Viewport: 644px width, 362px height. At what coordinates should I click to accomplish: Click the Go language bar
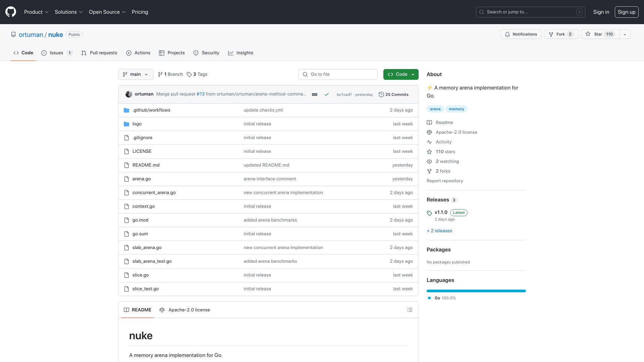tap(476, 291)
